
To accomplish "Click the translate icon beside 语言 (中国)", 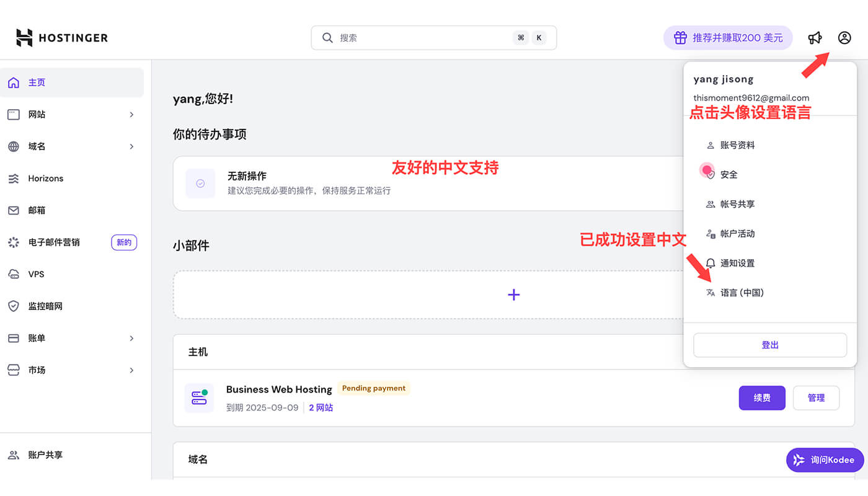I will (711, 293).
